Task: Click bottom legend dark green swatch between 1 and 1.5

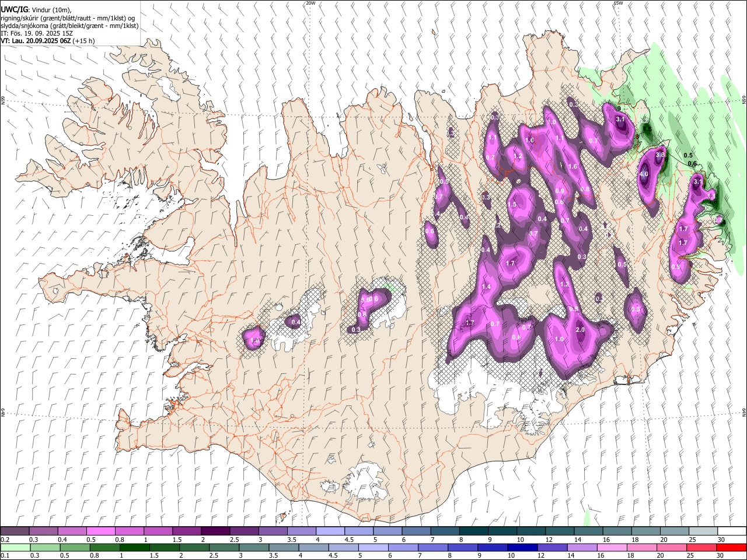Action: (x=134, y=547)
